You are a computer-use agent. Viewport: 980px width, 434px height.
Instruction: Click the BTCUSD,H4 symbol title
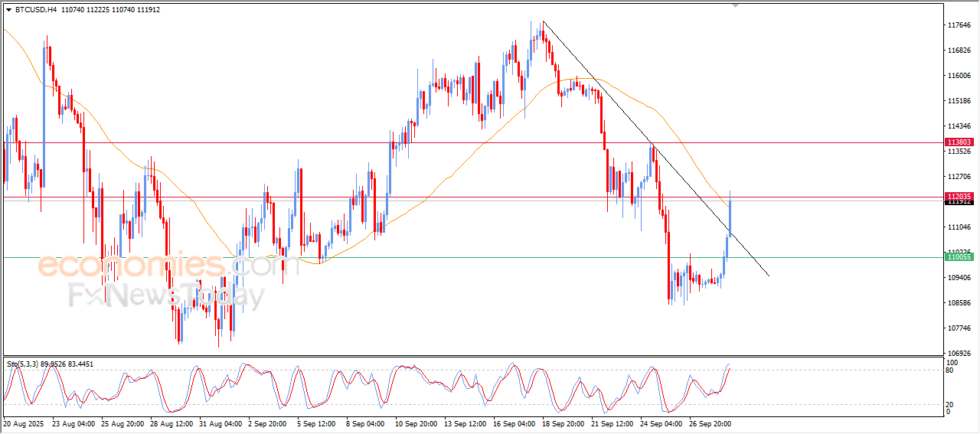click(35, 10)
